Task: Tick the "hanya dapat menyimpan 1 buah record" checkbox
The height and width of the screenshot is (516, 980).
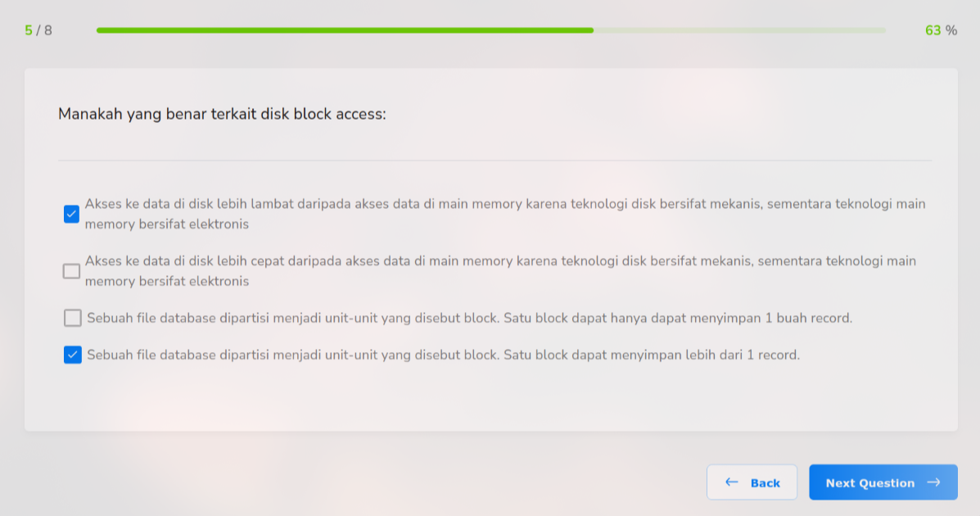Action: coord(73,318)
